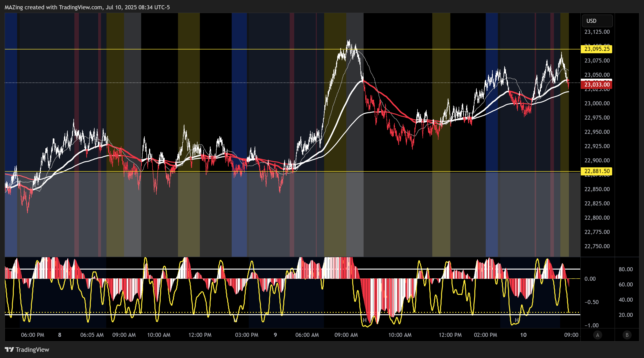Image resolution: width=644 pixels, height=358 pixels.
Task: Click the 22,750.00 price axis label
Action: pyautogui.click(x=597, y=246)
